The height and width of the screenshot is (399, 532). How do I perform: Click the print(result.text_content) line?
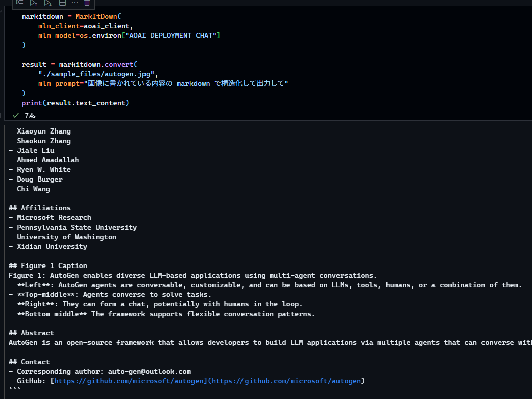(75, 103)
